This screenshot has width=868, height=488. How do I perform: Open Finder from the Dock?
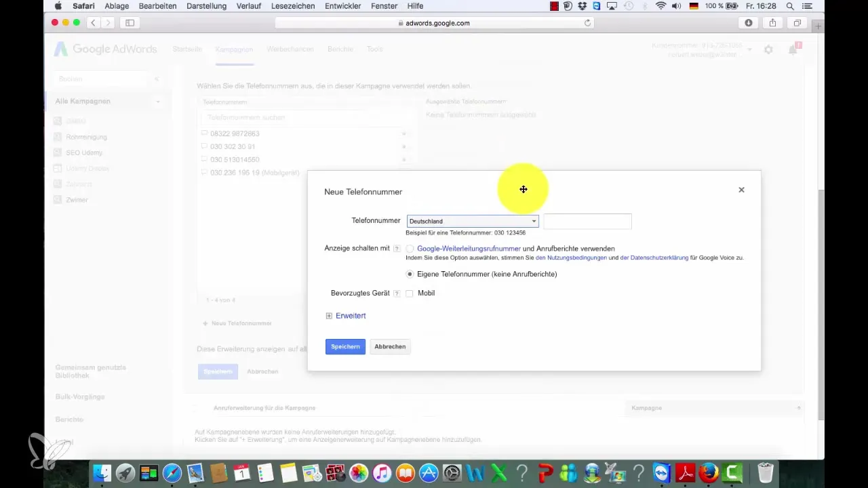click(x=102, y=472)
